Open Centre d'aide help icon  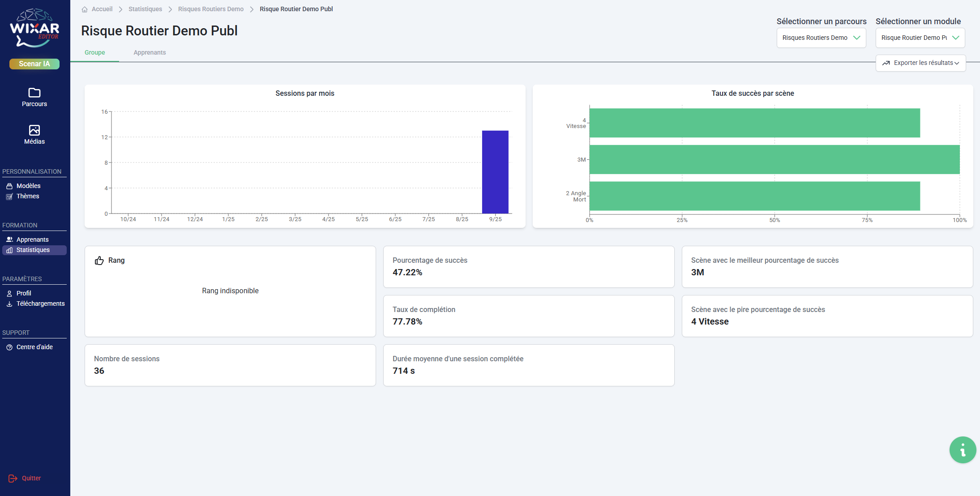(x=9, y=347)
